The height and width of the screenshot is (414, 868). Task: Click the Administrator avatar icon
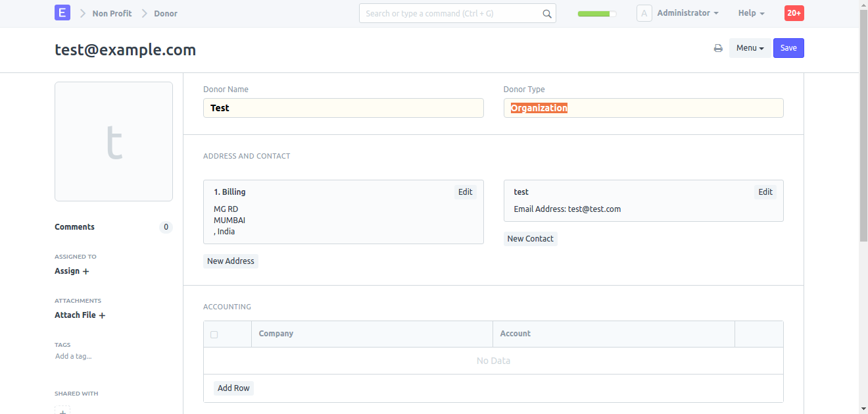click(644, 13)
